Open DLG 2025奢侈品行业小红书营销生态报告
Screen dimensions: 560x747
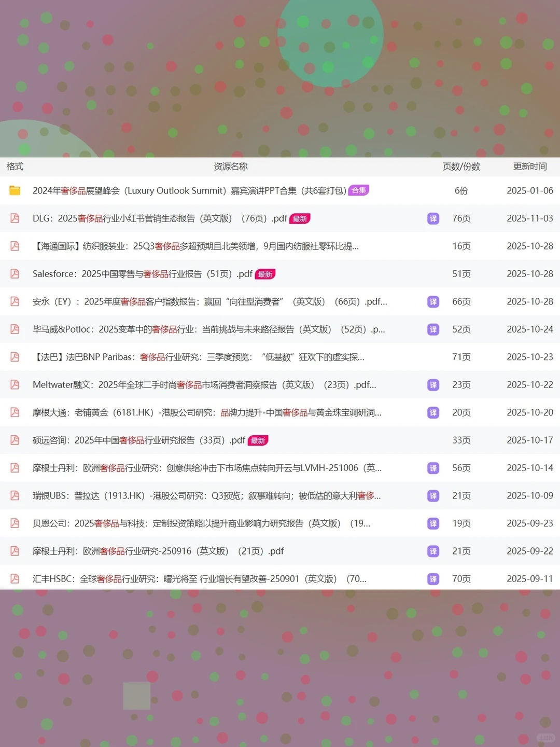(x=160, y=218)
